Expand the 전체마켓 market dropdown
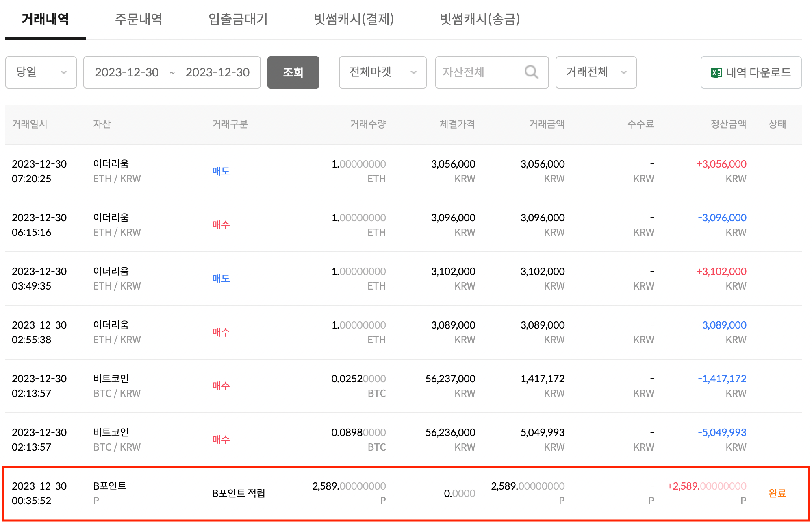 point(382,72)
